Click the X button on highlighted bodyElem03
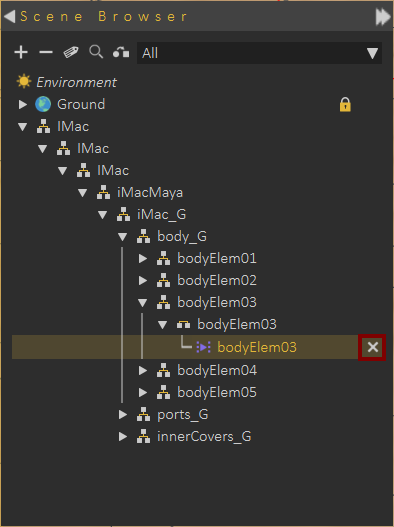The height and width of the screenshot is (527, 394). tap(372, 347)
